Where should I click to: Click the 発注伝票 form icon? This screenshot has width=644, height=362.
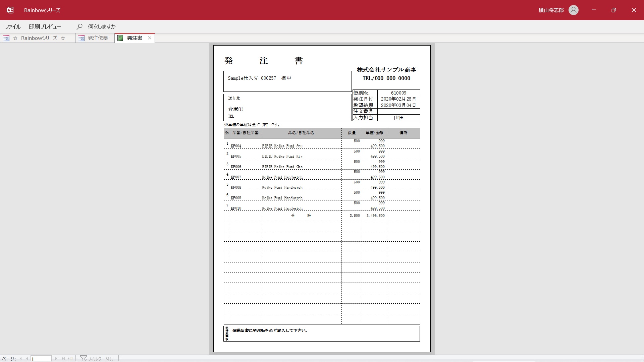point(81,38)
